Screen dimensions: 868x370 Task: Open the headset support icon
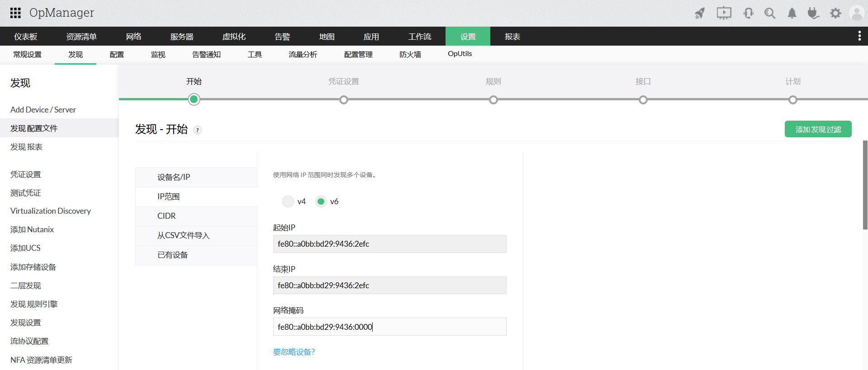(748, 13)
